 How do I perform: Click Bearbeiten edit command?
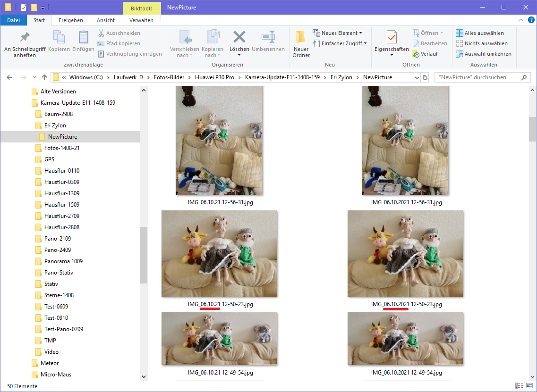[x=430, y=43]
